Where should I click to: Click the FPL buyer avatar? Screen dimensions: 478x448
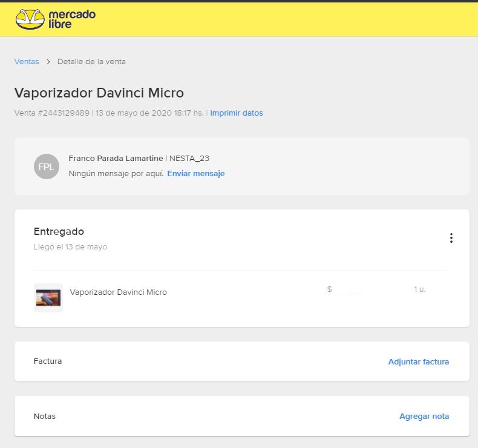47,166
